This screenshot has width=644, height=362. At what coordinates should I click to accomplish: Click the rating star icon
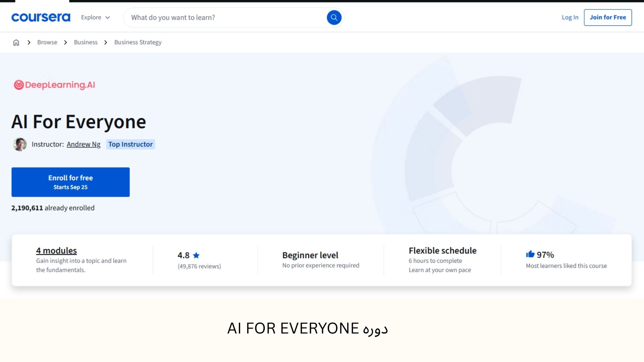coord(196,255)
